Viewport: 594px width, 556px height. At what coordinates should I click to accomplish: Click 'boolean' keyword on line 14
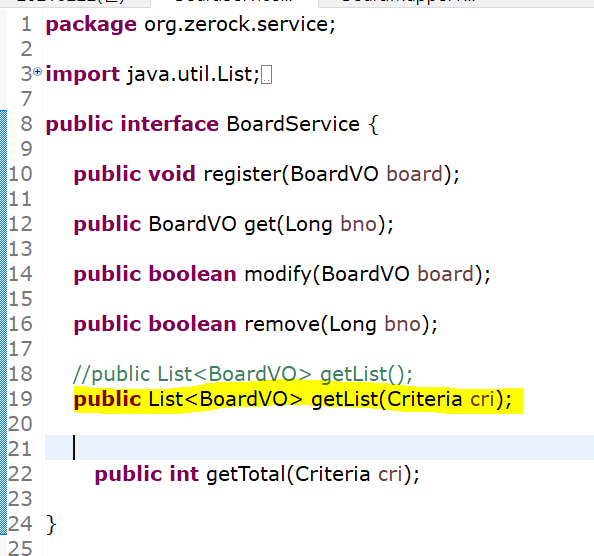(192, 274)
